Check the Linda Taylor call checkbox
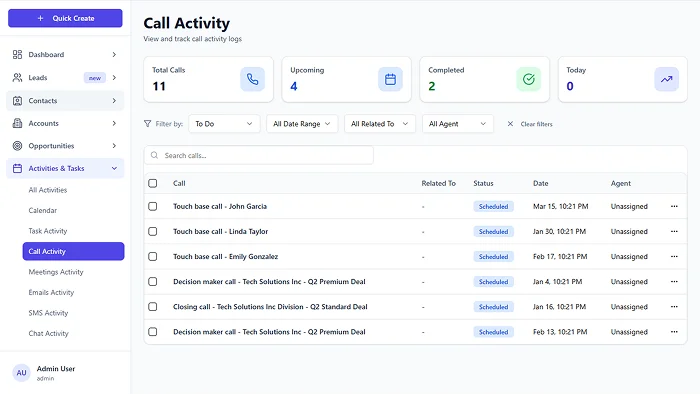Screen dimensions: 700x400 click(x=153, y=231)
